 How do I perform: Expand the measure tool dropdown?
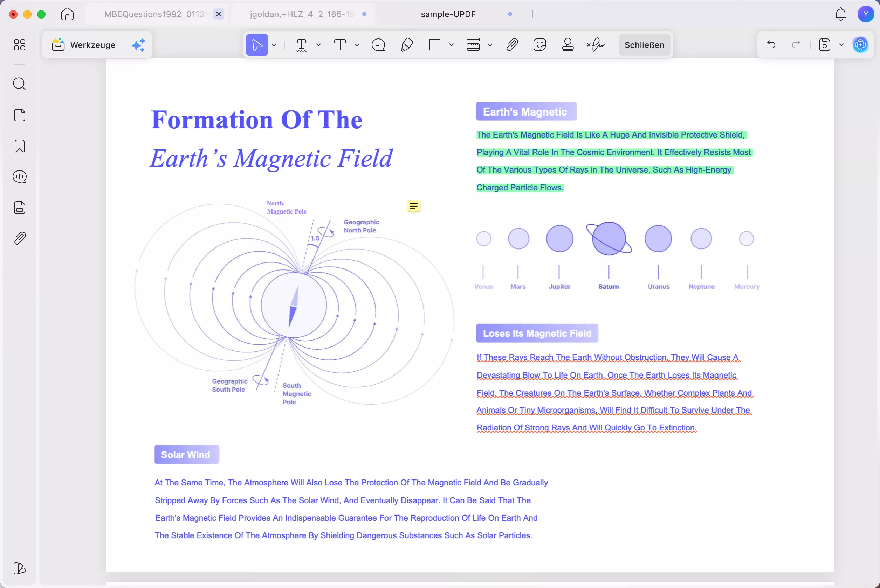[x=490, y=45]
